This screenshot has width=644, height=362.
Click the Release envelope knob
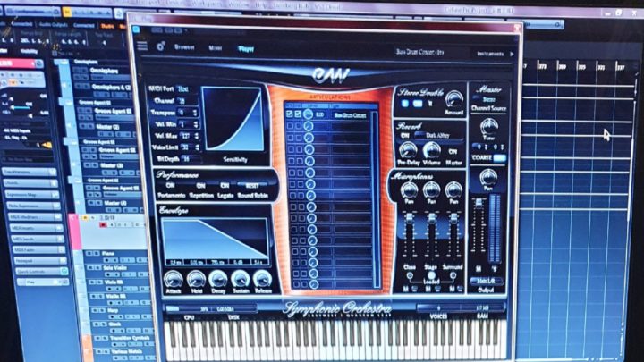pos(263,280)
